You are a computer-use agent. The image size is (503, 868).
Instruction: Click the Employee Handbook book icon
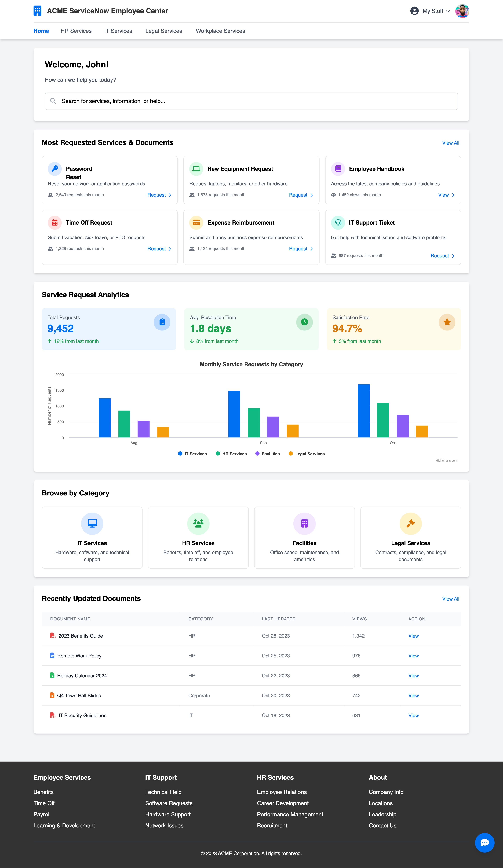coord(338,169)
